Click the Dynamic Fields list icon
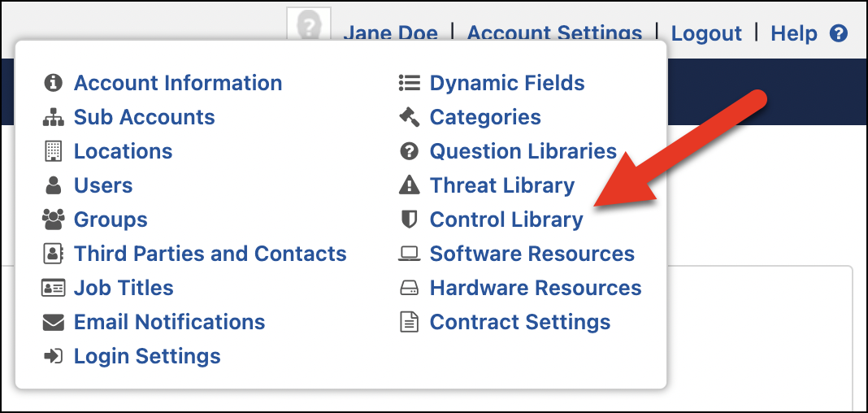The height and width of the screenshot is (413, 868). tap(409, 83)
